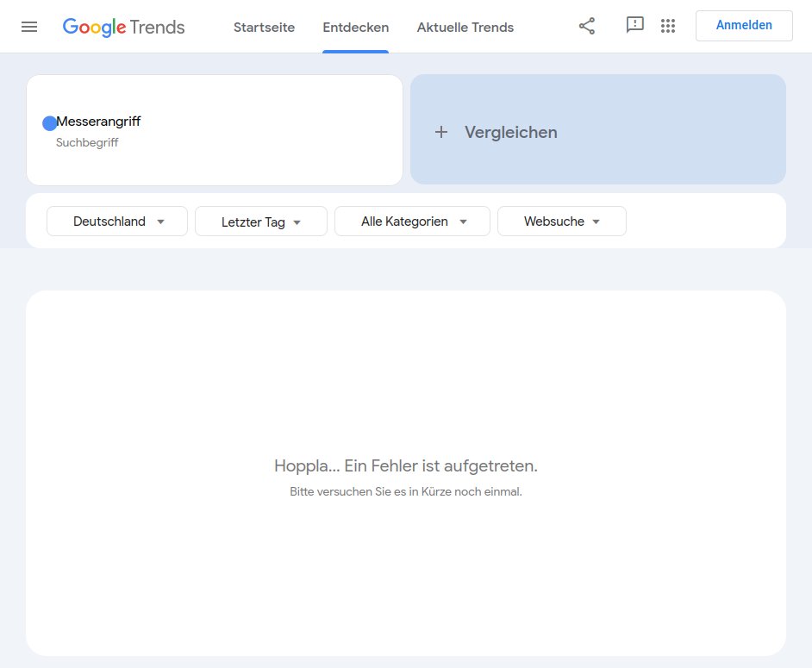Click the blue dot beside Messerangriff

click(x=49, y=123)
